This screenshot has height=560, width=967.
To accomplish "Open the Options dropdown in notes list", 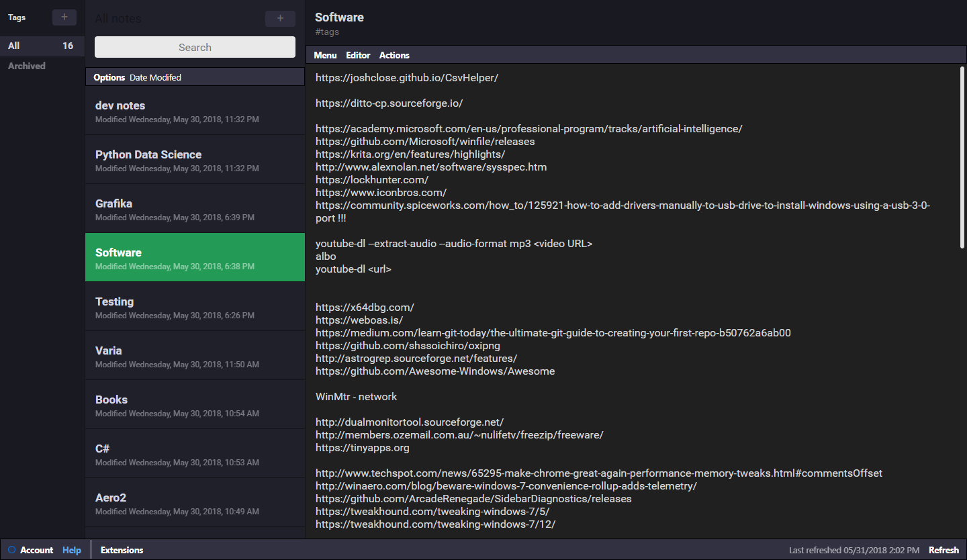I will point(109,77).
